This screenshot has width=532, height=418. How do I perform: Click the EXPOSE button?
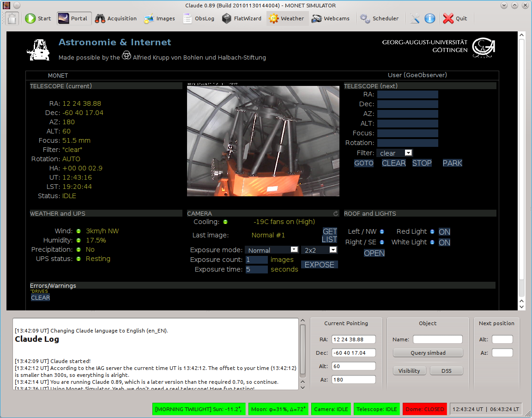(320, 265)
